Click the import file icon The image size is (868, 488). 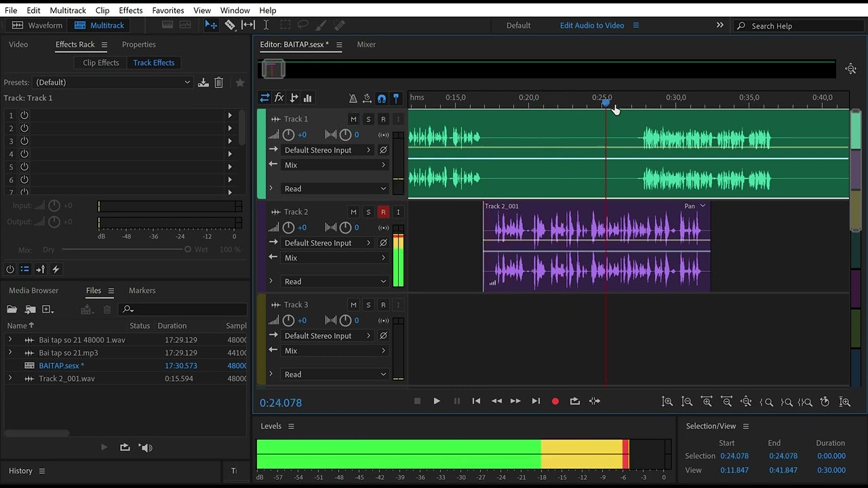31,309
